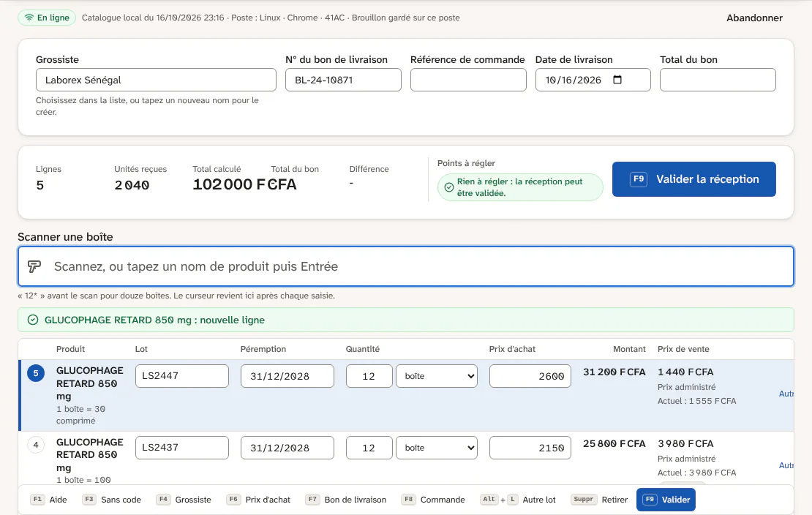Screen dimensions: 812x515
Task: Click into the Total du bon input field
Action: tap(718, 80)
